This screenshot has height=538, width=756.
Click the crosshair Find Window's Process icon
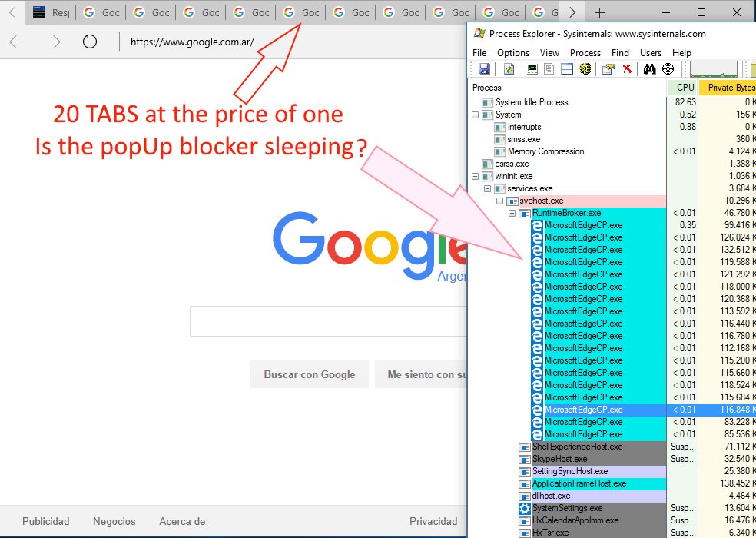668,69
